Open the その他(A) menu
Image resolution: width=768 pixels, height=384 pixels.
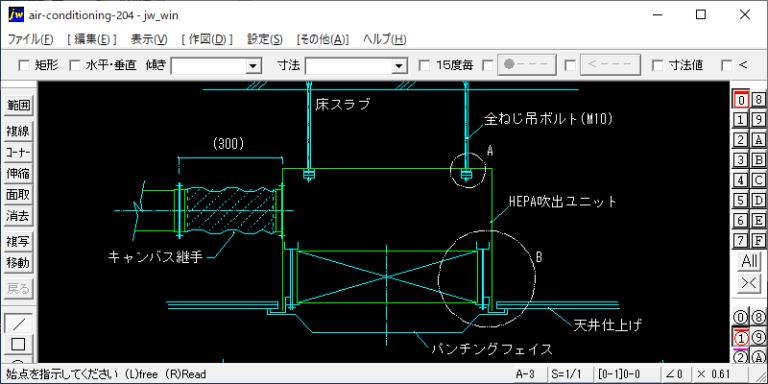pos(323,39)
